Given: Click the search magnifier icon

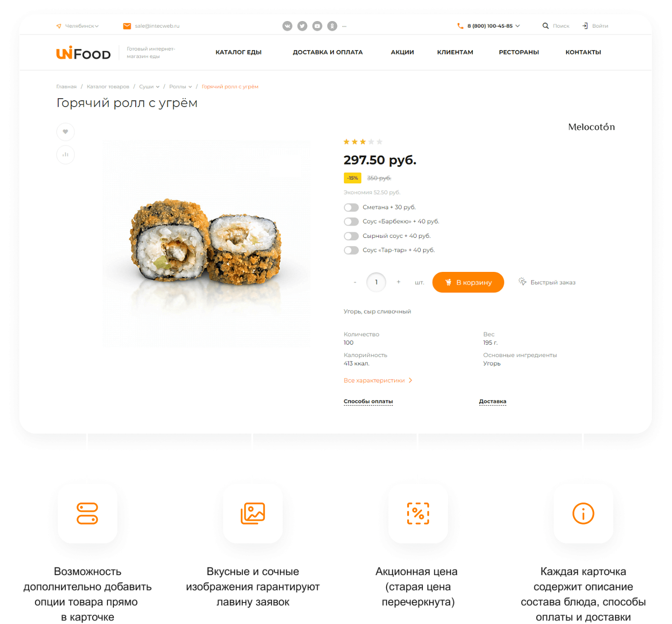Looking at the screenshot, I should [545, 26].
